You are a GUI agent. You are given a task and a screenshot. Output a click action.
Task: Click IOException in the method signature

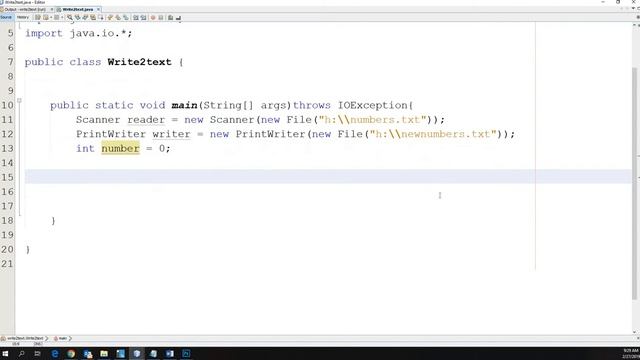coord(373,105)
